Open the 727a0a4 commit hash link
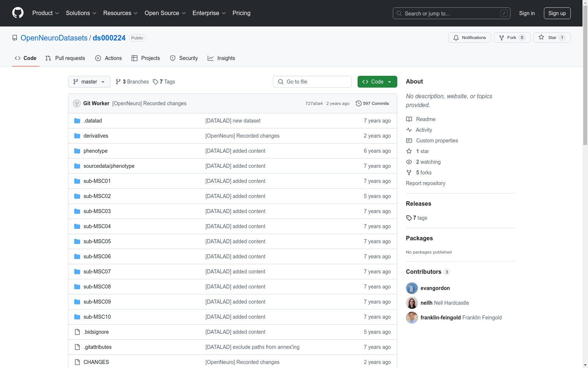Viewport: 588px width, 368px height. click(314, 103)
